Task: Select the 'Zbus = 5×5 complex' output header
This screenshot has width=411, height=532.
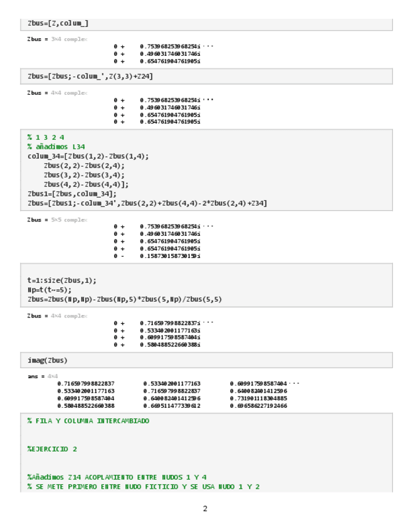Action: [x=57, y=220]
